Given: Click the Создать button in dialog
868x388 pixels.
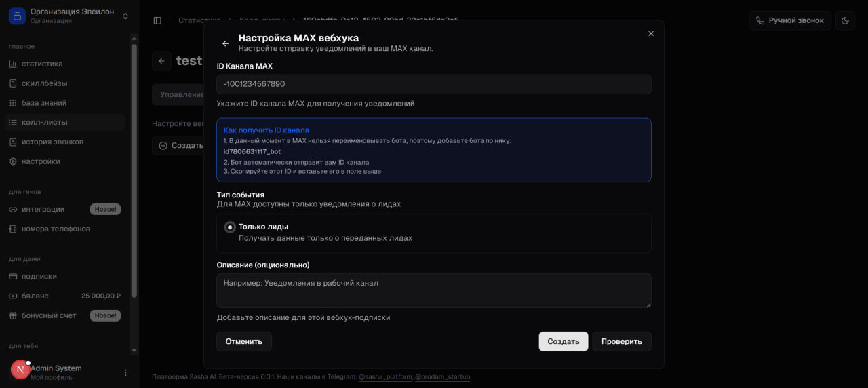Looking at the screenshot, I should [564, 341].
